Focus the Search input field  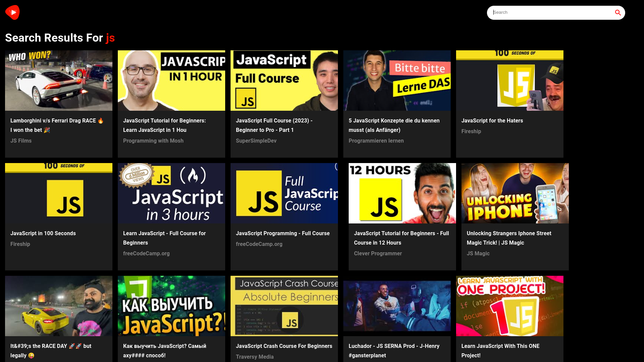(550, 13)
